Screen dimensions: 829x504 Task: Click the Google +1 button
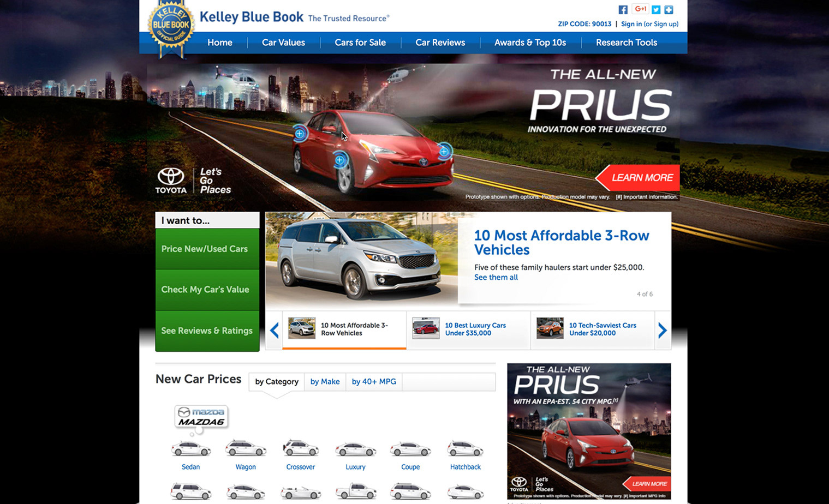click(640, 9)
